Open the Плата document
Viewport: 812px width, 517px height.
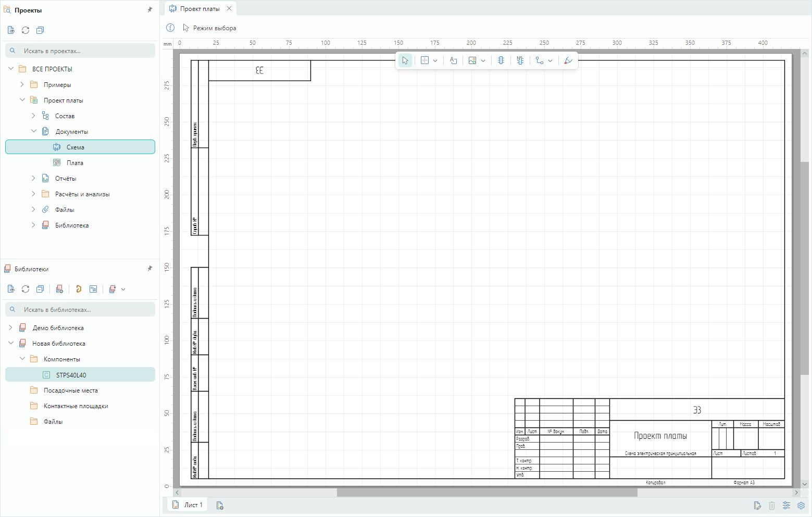pyautogui.click(x=74, y=163)
